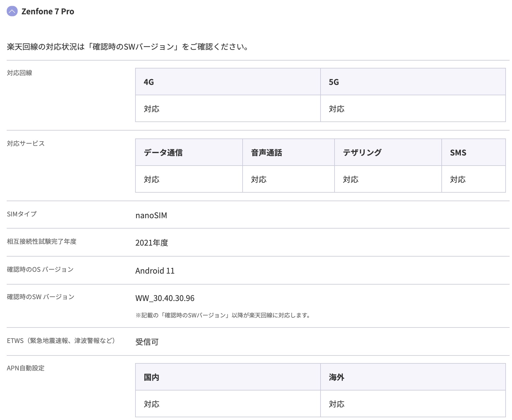Click the WW_30.40.30.96 software version
The image size is (512, 420).
[165, 298]
